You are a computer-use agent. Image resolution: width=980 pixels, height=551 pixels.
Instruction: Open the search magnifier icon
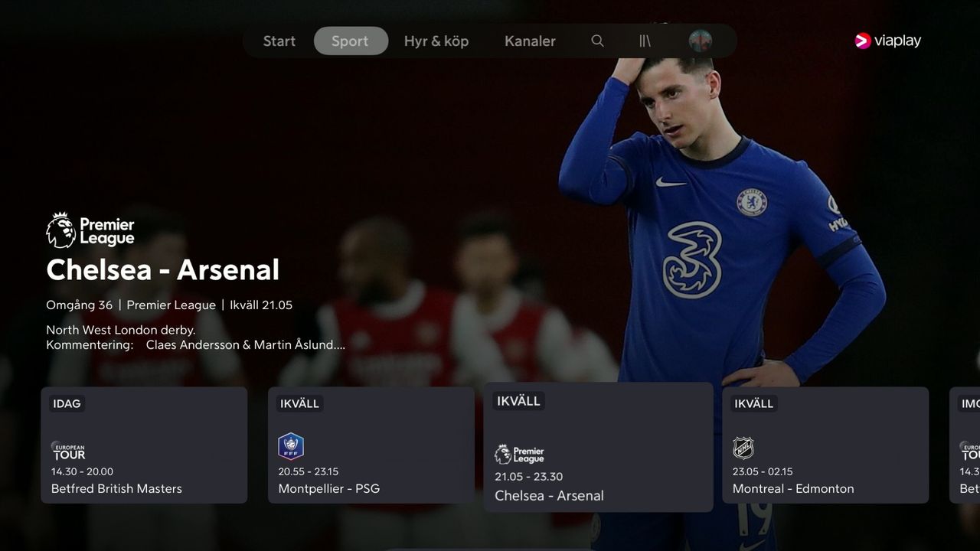(598, 41)
